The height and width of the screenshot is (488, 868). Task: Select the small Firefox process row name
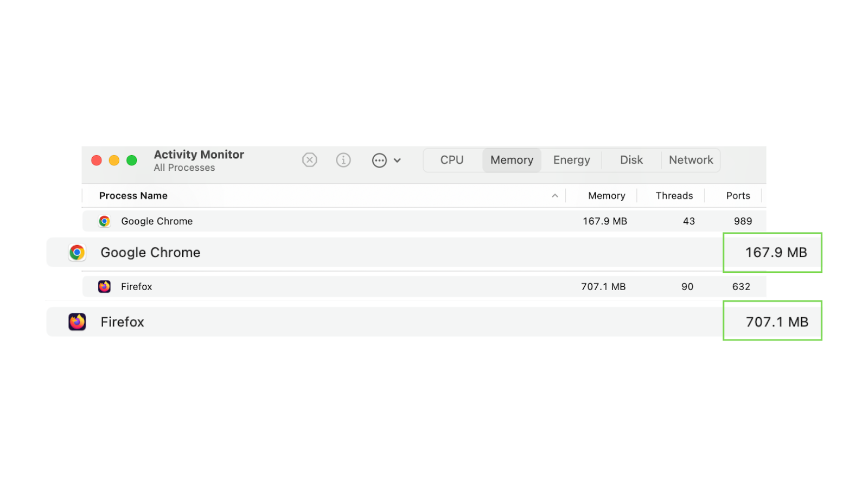click(136, 286)
